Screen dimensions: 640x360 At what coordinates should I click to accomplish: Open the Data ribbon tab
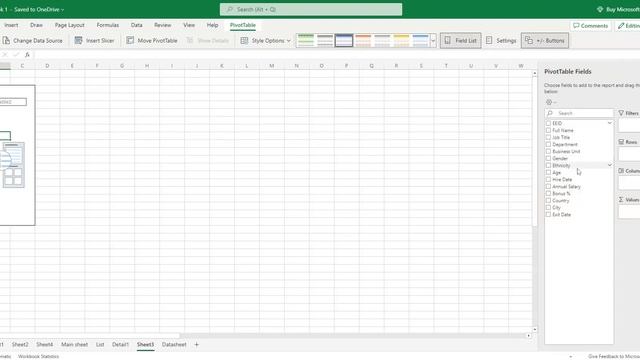pyautogui.click(x=136, y=25)
